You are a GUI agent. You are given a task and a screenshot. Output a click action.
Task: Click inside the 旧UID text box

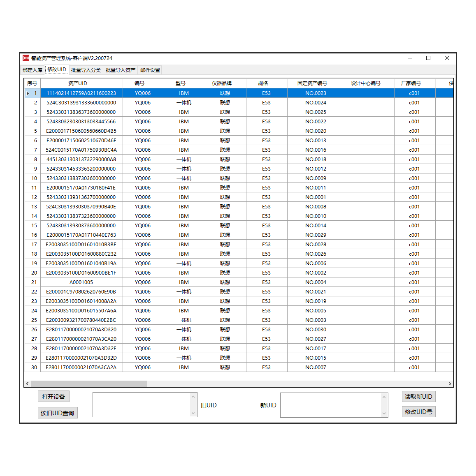142,404
